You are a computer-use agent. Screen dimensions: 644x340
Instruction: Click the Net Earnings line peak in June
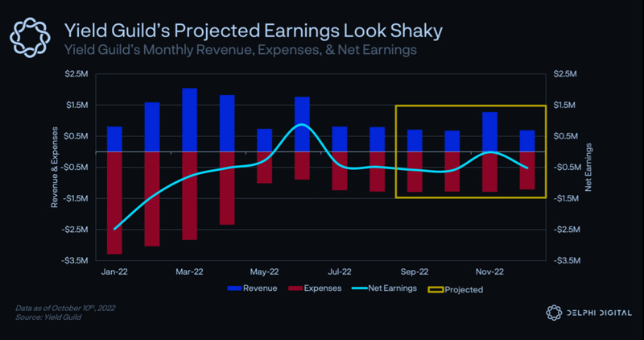coord(300,125)
